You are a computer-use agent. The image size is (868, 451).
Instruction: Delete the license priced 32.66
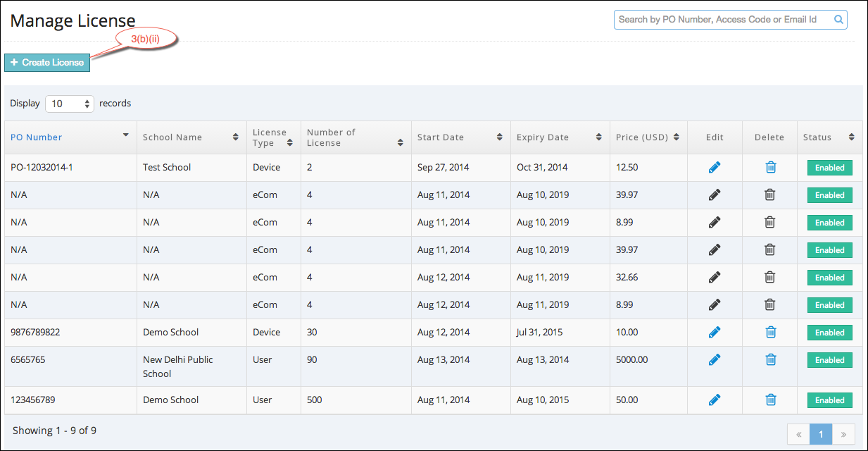click(x=770, y=278)
